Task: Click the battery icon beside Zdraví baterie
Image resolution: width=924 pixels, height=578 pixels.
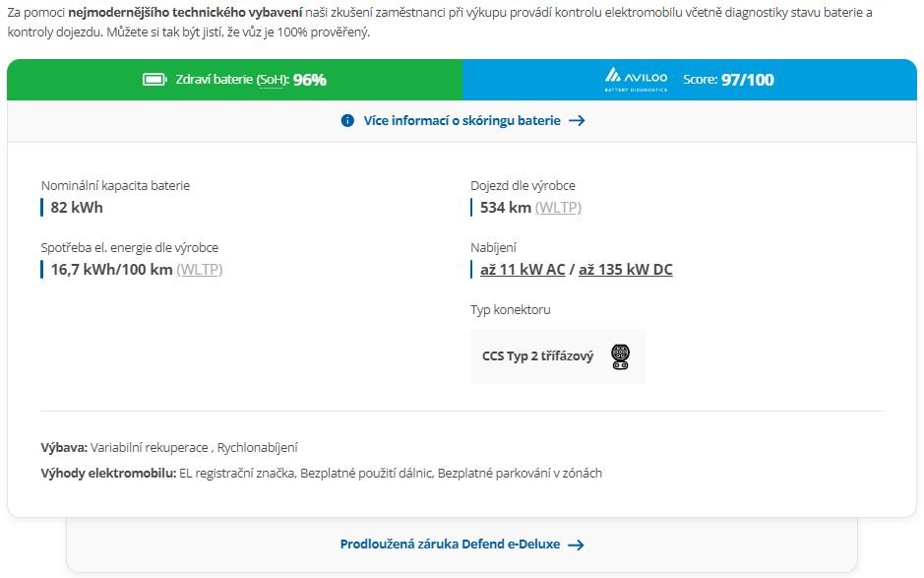Action: 154,79
